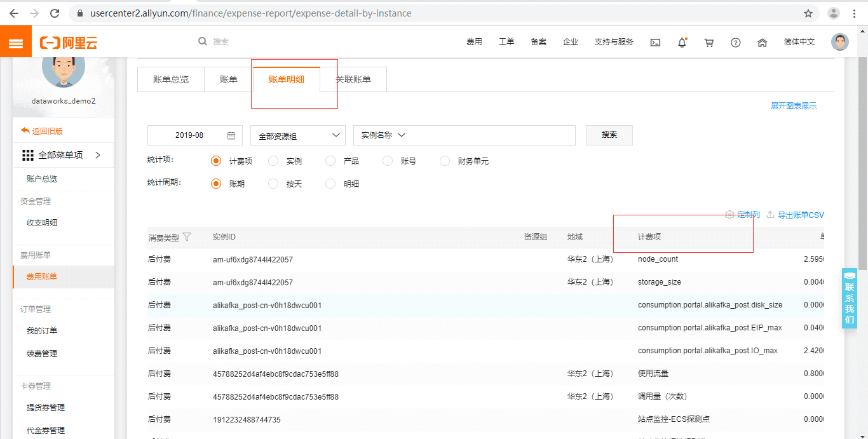Select 账期 period radio button
The width and height of the screenshot is (868, 439).
tap(216, 184)
